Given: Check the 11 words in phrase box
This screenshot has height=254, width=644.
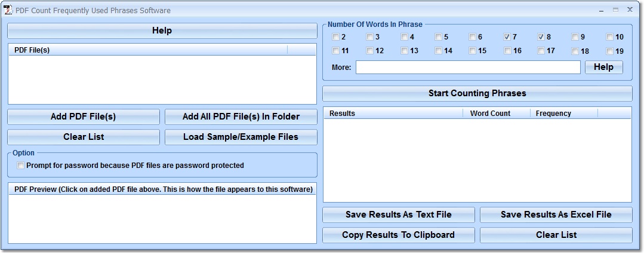Looking at the screenshot, I should click(336, 51).
